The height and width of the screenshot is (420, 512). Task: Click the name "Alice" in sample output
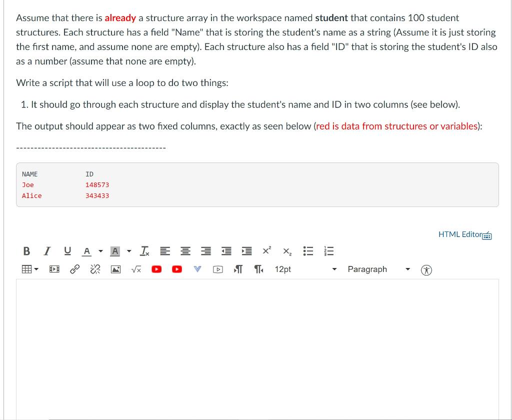[31, 195]
